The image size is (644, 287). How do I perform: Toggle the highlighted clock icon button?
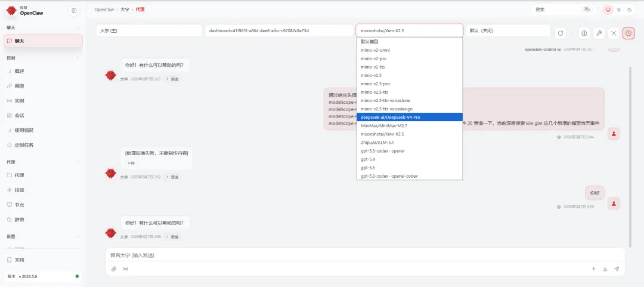click(x=628, y=33)
